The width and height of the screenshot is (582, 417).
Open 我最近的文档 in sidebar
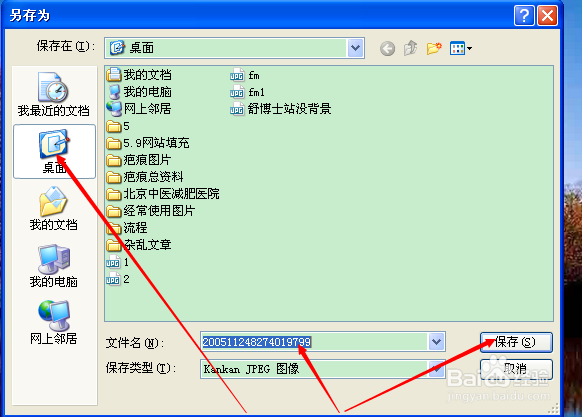(53, 95)
